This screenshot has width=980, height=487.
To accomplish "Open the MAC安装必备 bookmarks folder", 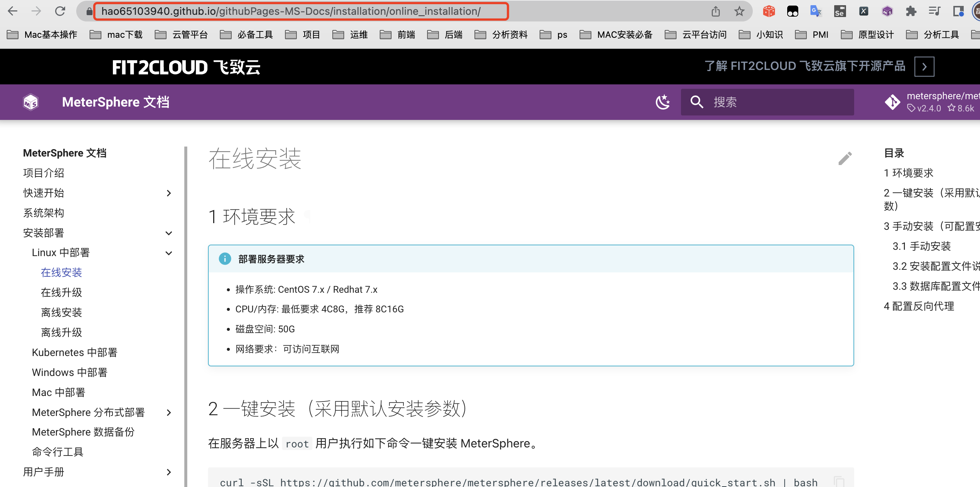I will [624, 34].
